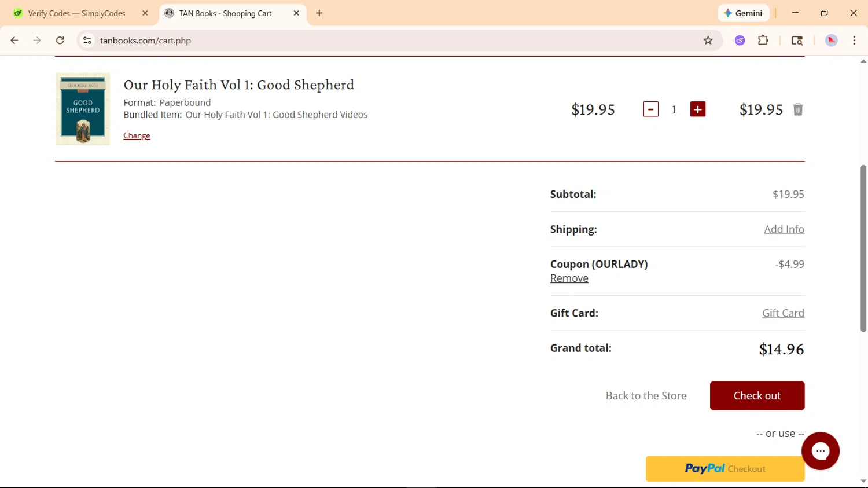The image size is (868, 488).
Task: Click the Good Shepherd book cover thumbnail
Action: pos(83,109)
